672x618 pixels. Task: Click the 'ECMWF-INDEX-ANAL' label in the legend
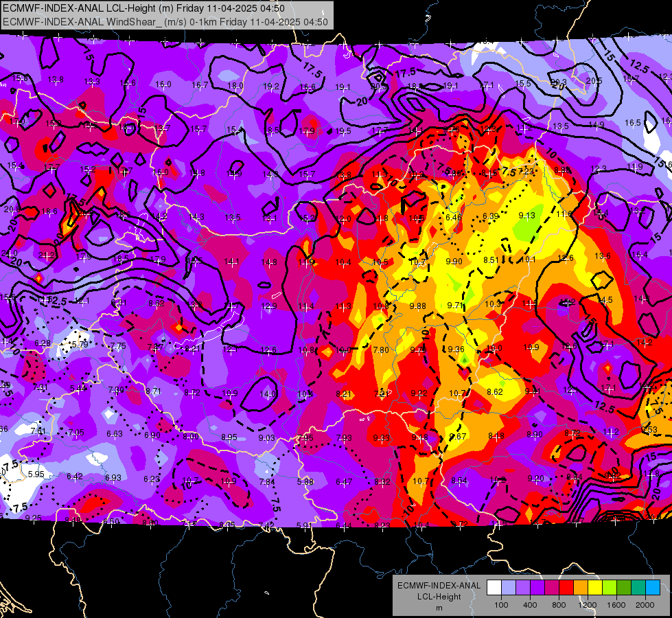coord(439,586)
